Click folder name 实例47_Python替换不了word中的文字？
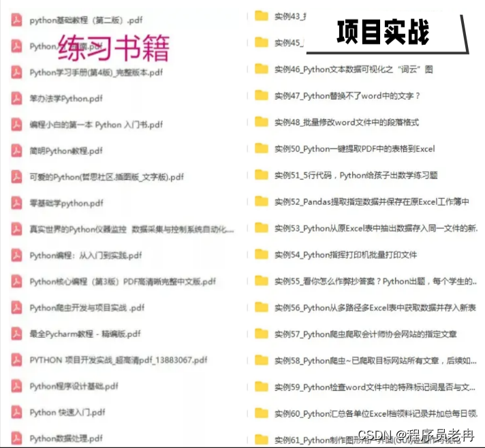 point(347,96)
